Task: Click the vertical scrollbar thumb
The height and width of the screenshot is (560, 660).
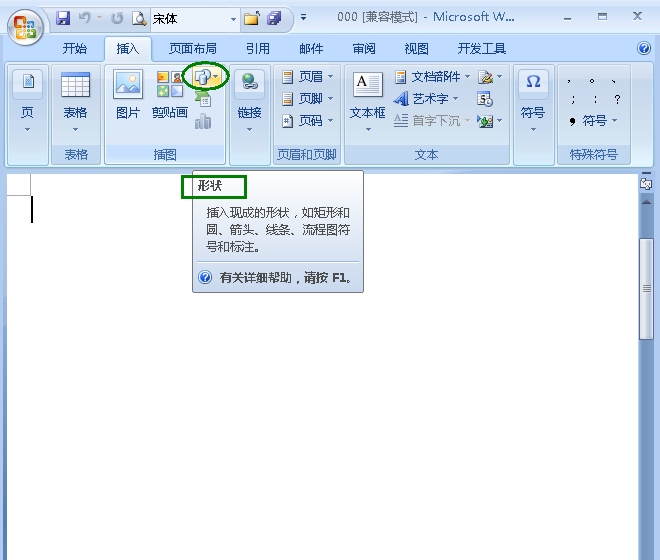Action: [646, 289]
